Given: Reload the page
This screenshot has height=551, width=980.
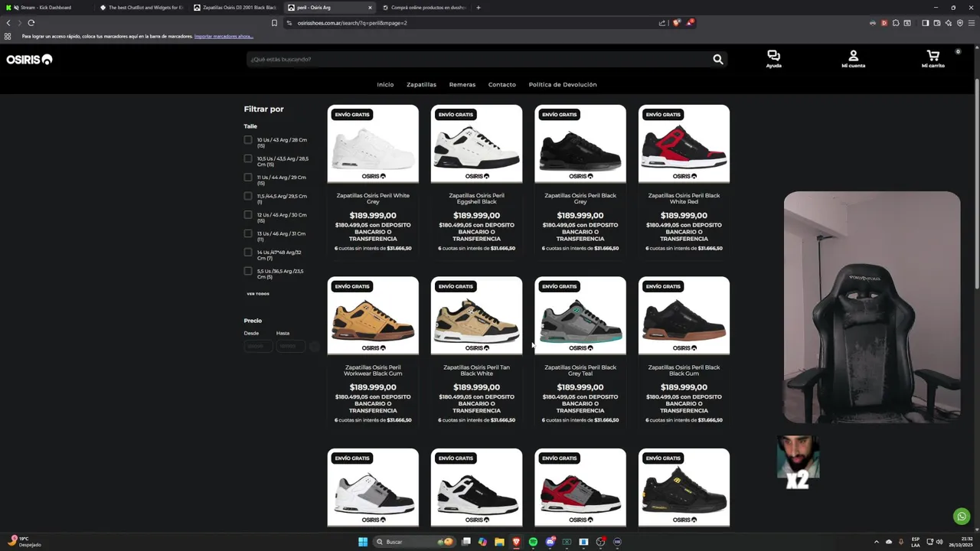Looking at the screenshot, I should pos(31,23).
